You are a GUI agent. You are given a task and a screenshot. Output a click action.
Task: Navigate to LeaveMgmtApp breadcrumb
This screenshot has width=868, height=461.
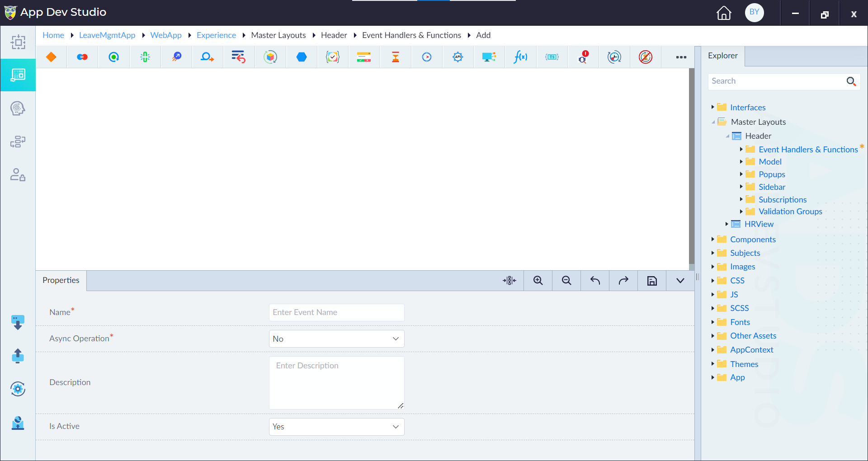coord(107,35)
